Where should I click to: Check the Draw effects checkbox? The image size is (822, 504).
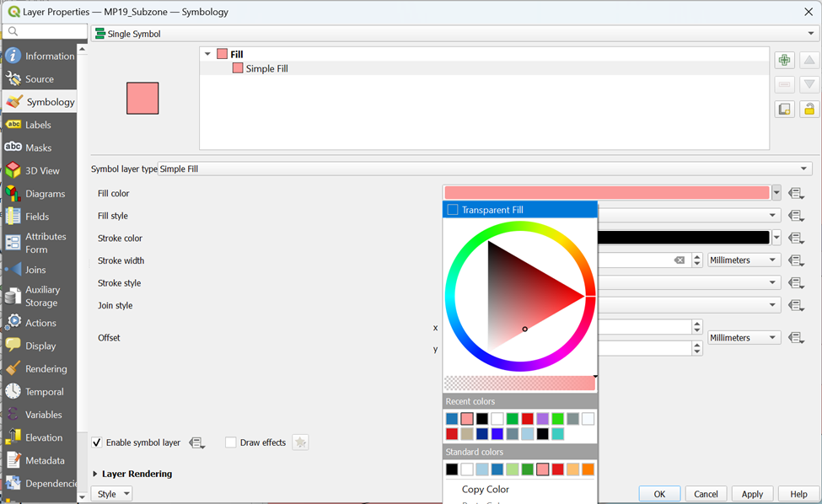[231, 442]
